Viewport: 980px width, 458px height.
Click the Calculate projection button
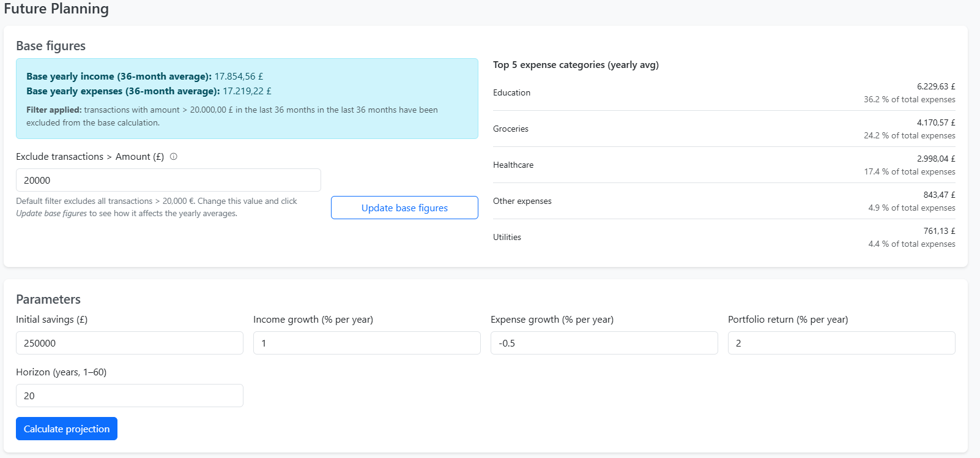coord(67,429)
